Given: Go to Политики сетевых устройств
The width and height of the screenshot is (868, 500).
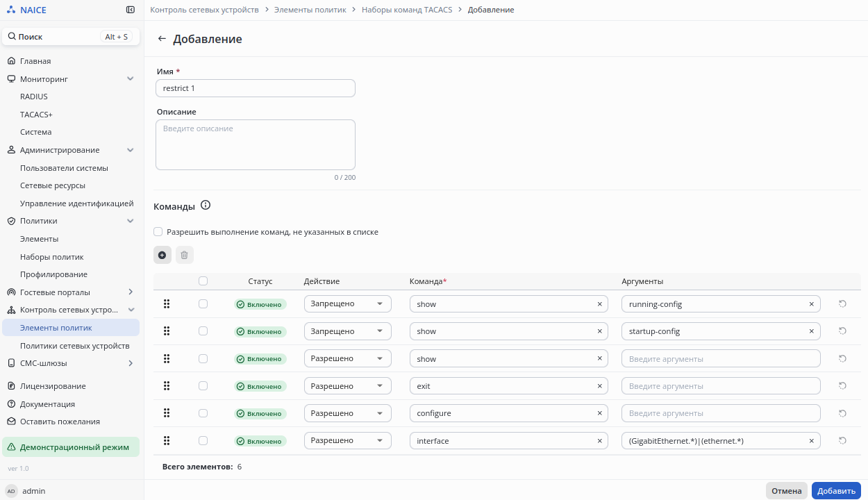Looking at the screenshot, I should (x=74, y=346).
